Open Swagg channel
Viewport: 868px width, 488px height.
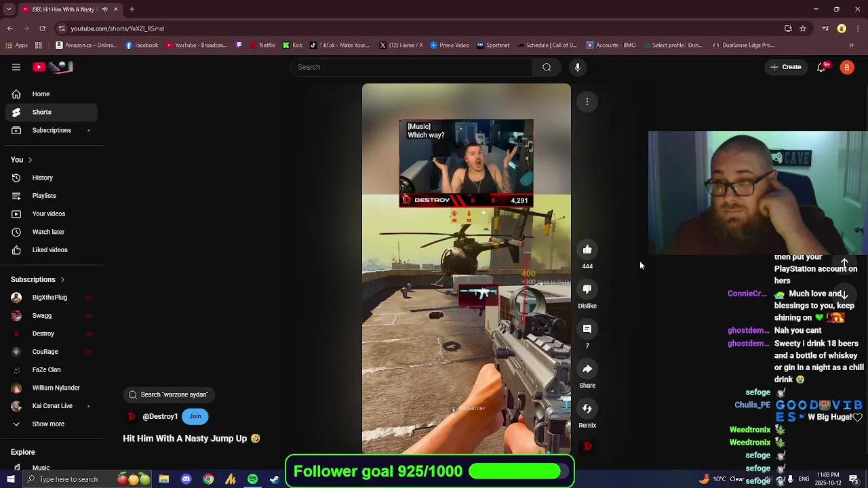point(52,316)
